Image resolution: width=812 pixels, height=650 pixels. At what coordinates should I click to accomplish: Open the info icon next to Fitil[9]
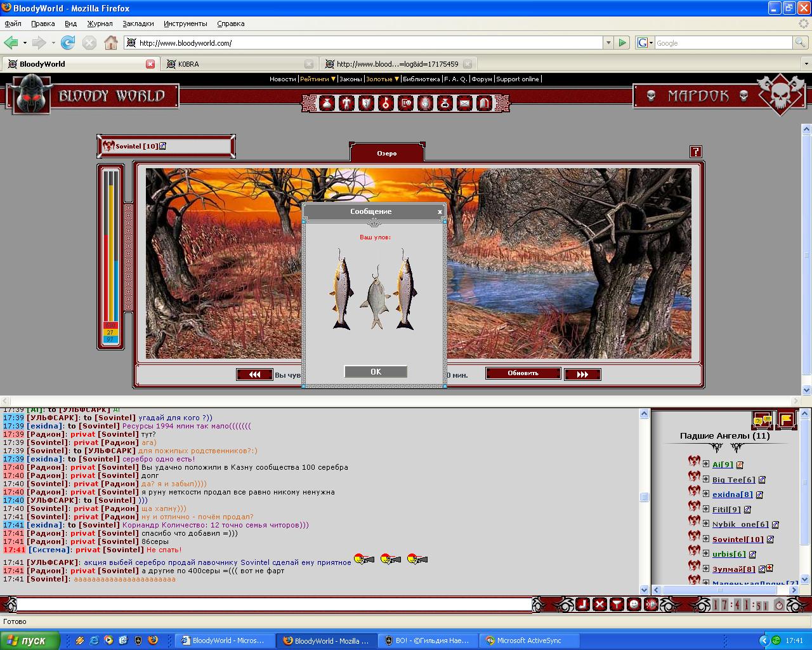[x=747, y=510]
